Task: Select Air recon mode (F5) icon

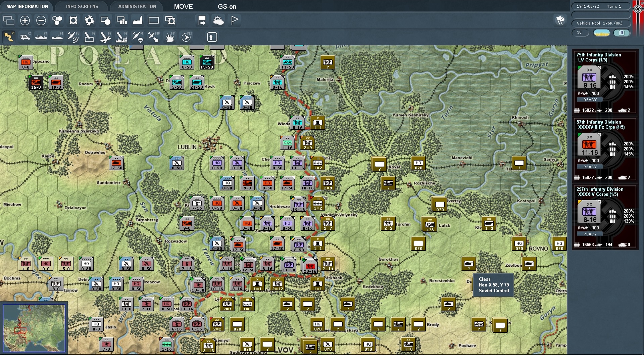Action: click(73, 37)
